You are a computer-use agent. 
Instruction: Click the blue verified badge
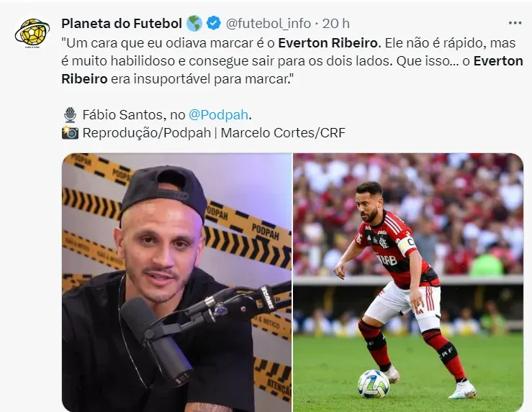coord(213,24)
